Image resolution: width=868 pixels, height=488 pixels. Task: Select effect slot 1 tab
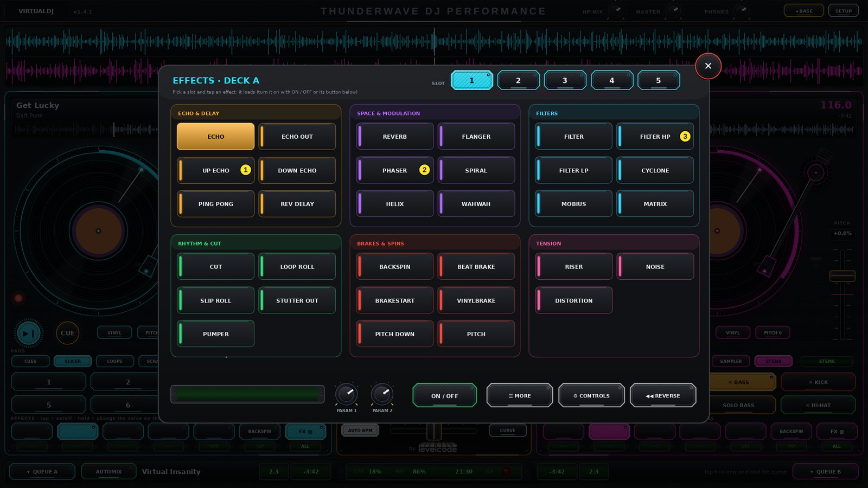tap(471, 80)
